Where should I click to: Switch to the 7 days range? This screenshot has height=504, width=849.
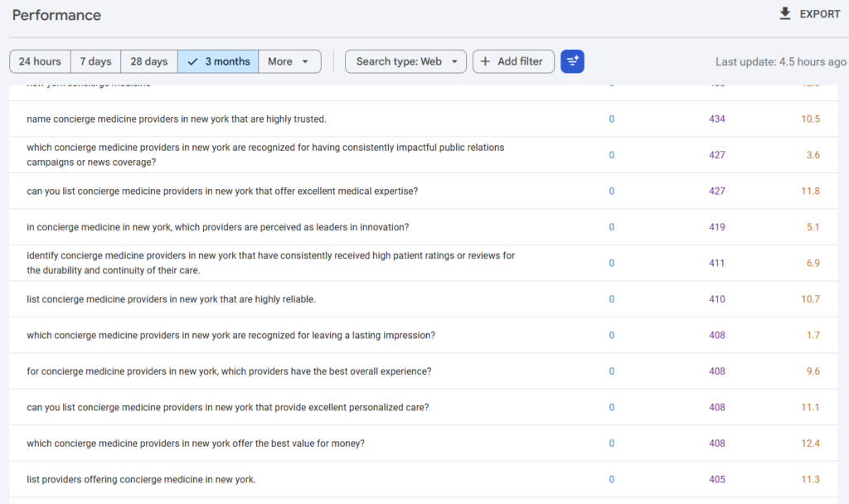point(95,61)
